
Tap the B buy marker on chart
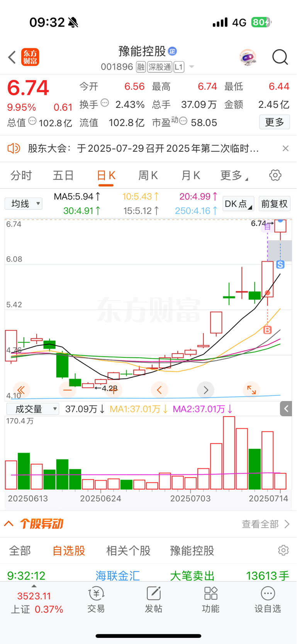pyautogui.click(x=267, y=330)
